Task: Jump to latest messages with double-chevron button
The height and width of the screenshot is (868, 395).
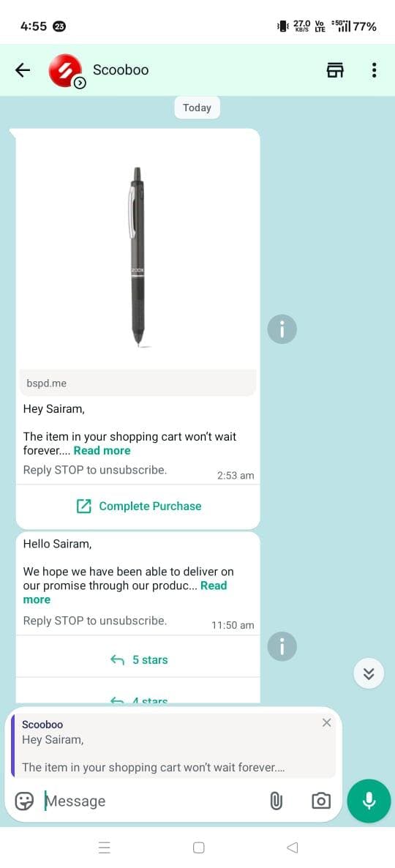Action: [369, 673]
